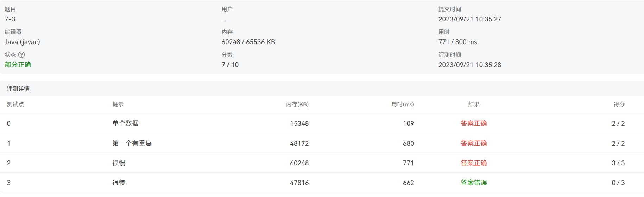Click the 内存(KB) column header
This screenshot has width=644, height=197.
pyautogui.click(x=297, y=104)
